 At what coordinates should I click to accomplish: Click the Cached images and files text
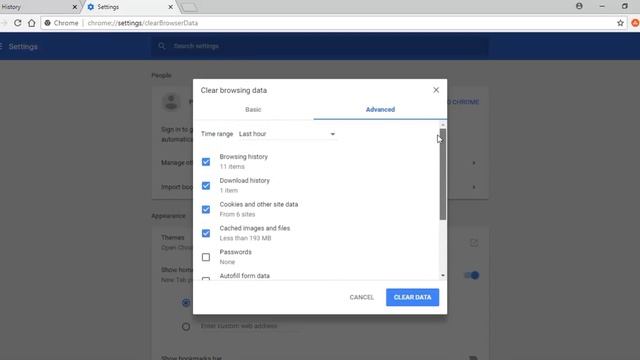255,228
